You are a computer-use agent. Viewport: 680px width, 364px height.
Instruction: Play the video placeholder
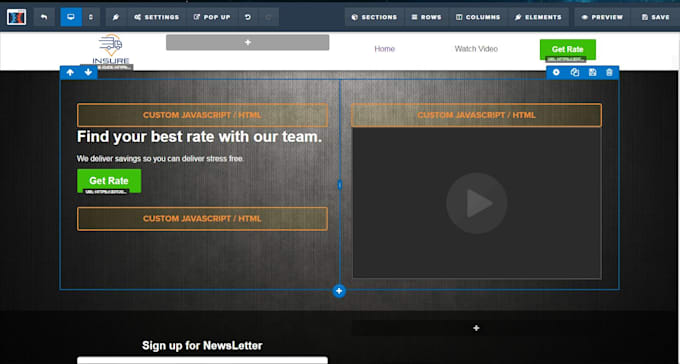(477, 203)
